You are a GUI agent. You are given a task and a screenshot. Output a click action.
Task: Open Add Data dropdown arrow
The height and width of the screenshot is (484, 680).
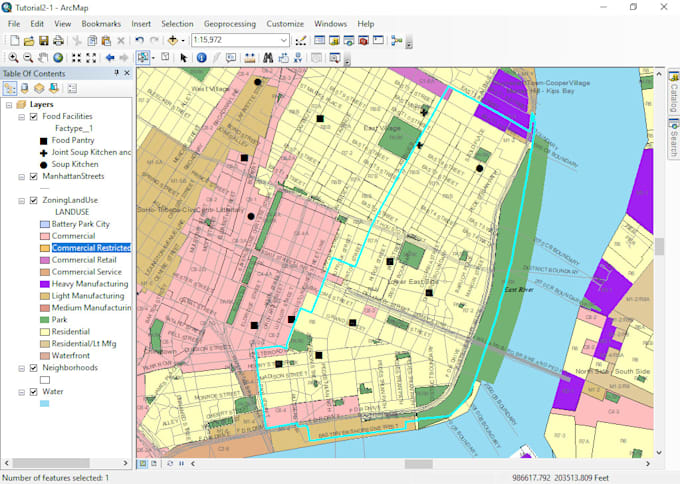(x=183, y=41)
